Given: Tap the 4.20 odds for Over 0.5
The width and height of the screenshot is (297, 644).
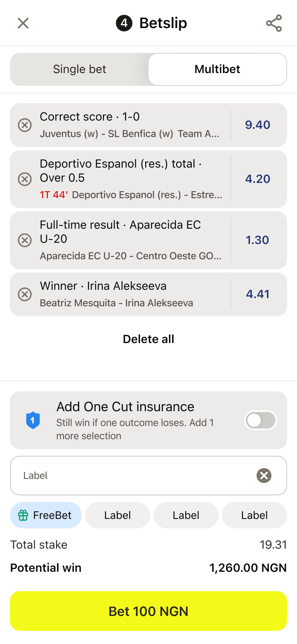Looking at the screenshot, I should tap(258, 179).
